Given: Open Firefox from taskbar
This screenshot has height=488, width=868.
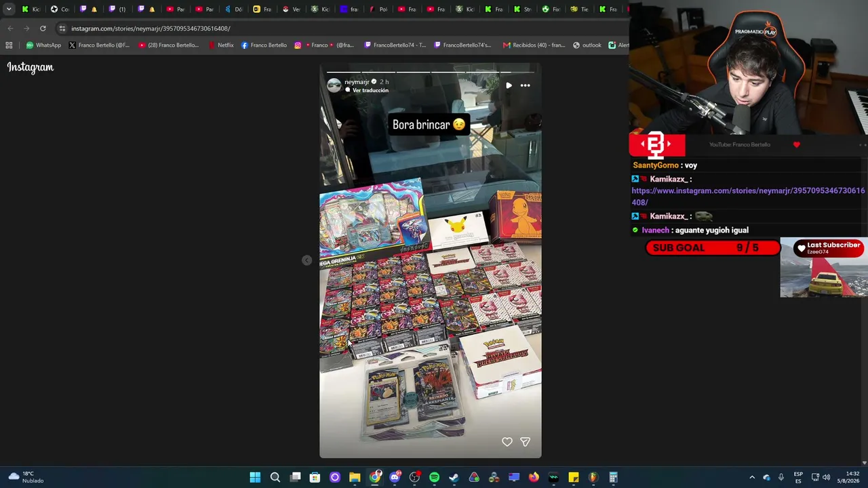Looking at the screenshot, I should [534, 477].
